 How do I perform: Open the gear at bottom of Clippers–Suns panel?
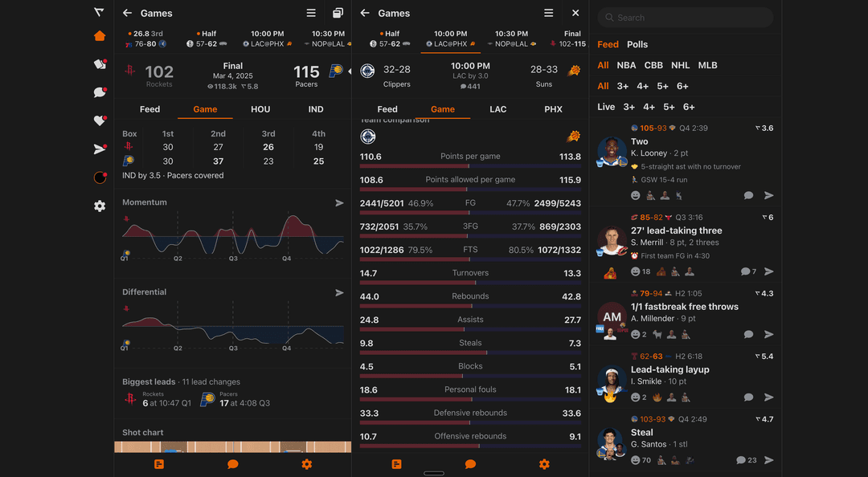(x=544, y=464)
